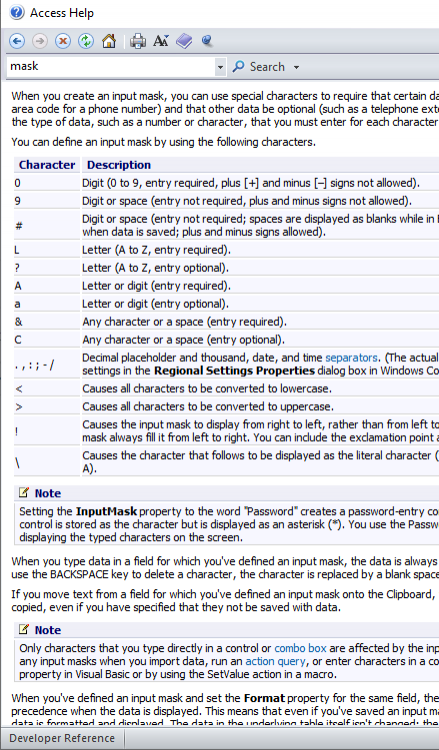
Task: Click the bold 'Regional Settings Properties' text
Action: [x=234, y=371]
